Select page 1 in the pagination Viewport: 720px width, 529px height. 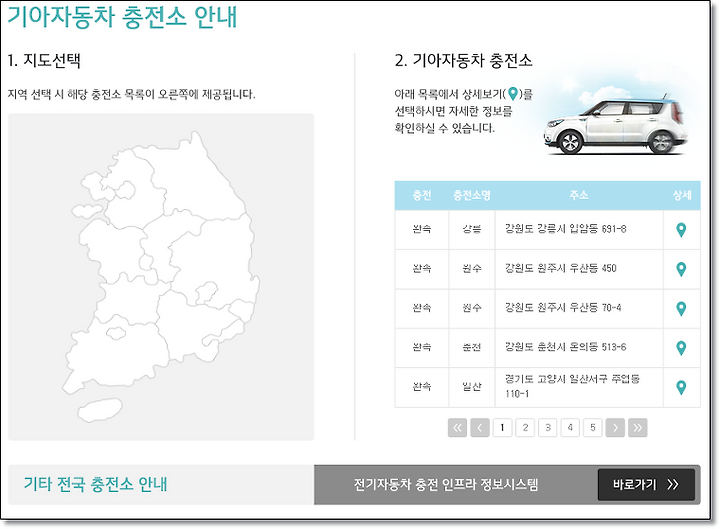(502, 428)
